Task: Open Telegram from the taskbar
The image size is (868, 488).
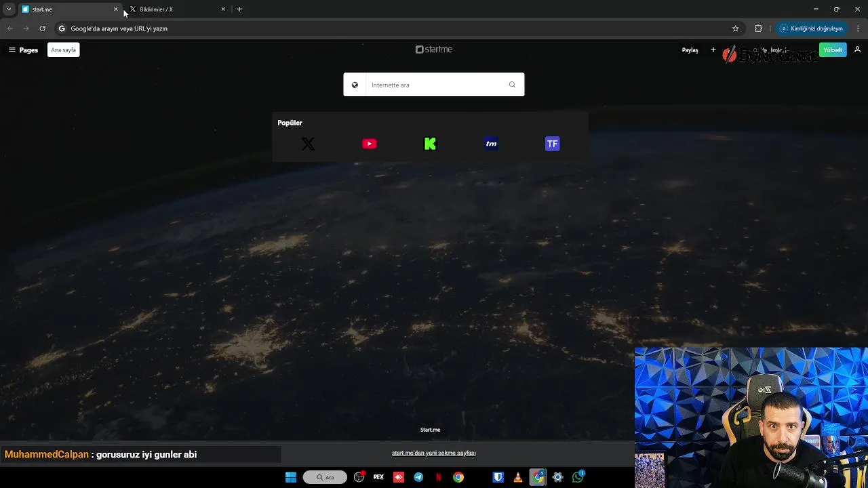Action: tap(418, 477)
